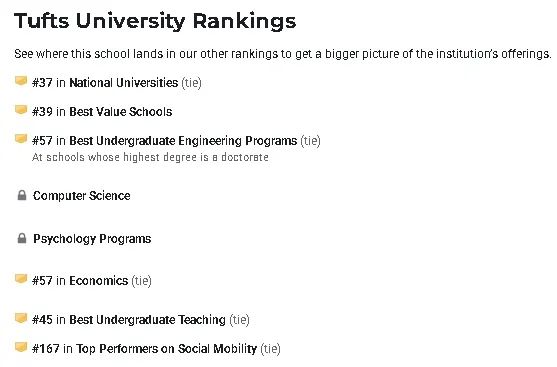
Task: Click the #37 rank number text
Action: click(42, 83)
